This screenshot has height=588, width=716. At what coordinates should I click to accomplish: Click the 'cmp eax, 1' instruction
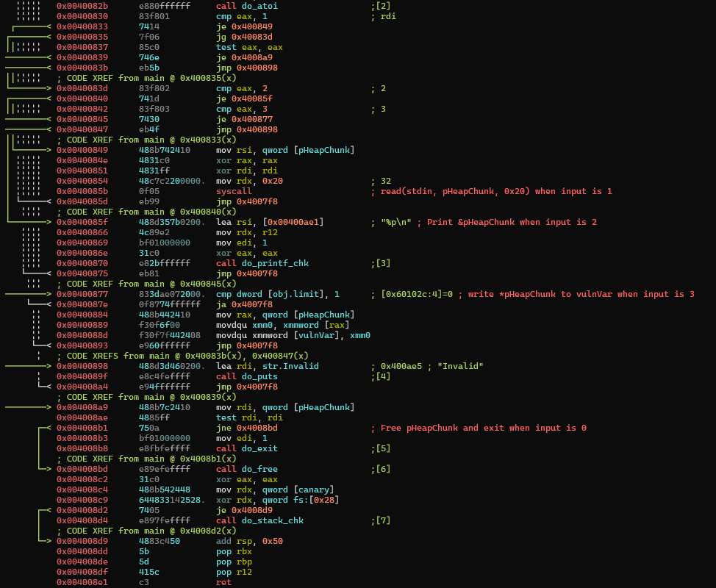coord(242,16)
